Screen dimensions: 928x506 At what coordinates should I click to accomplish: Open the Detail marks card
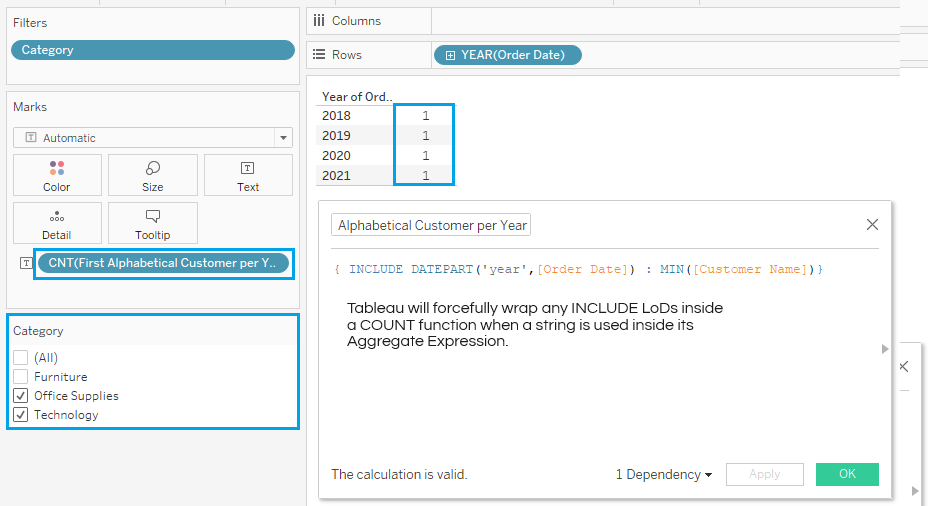tap(57, 223)
